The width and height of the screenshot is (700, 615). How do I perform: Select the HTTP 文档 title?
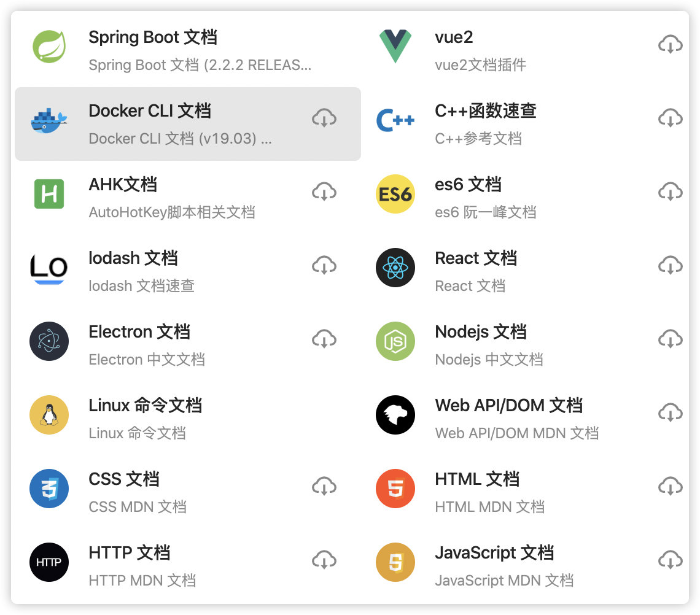click(129, 552)
